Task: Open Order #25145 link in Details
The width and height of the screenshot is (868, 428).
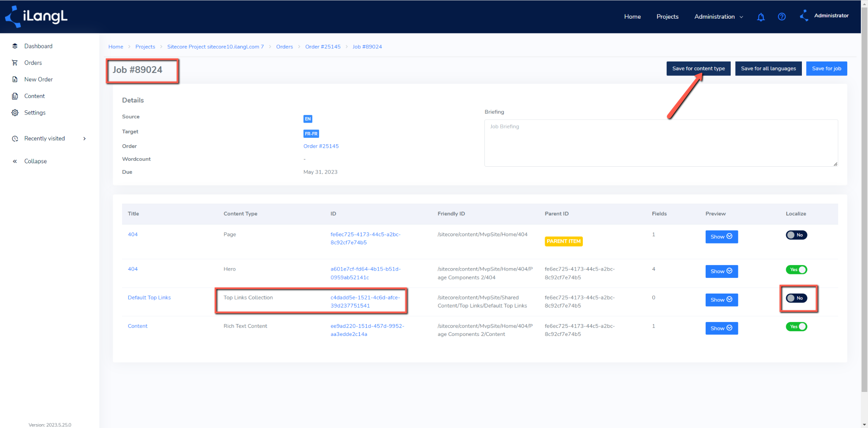Action: (x=321, y=146)
